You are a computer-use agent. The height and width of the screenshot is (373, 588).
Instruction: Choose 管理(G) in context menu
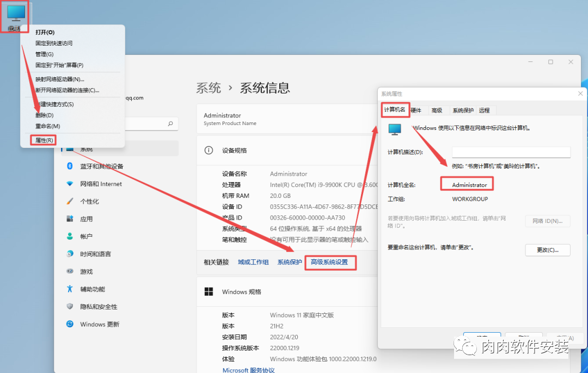coord(45,54)
